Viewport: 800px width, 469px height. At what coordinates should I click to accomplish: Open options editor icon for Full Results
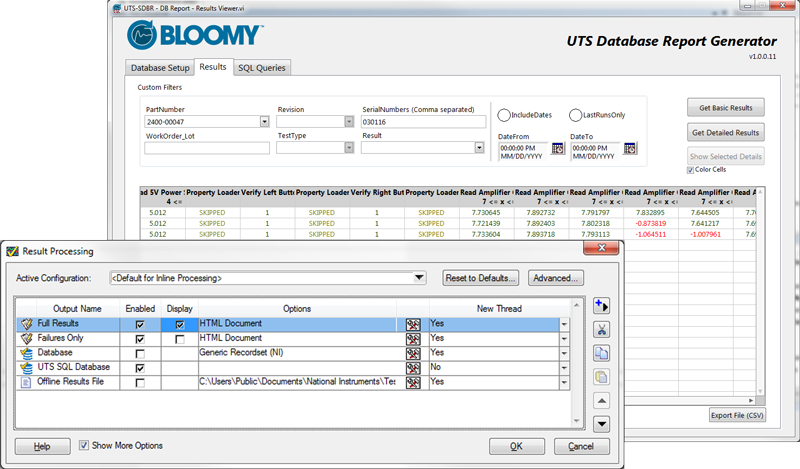[x=413, y=324]
